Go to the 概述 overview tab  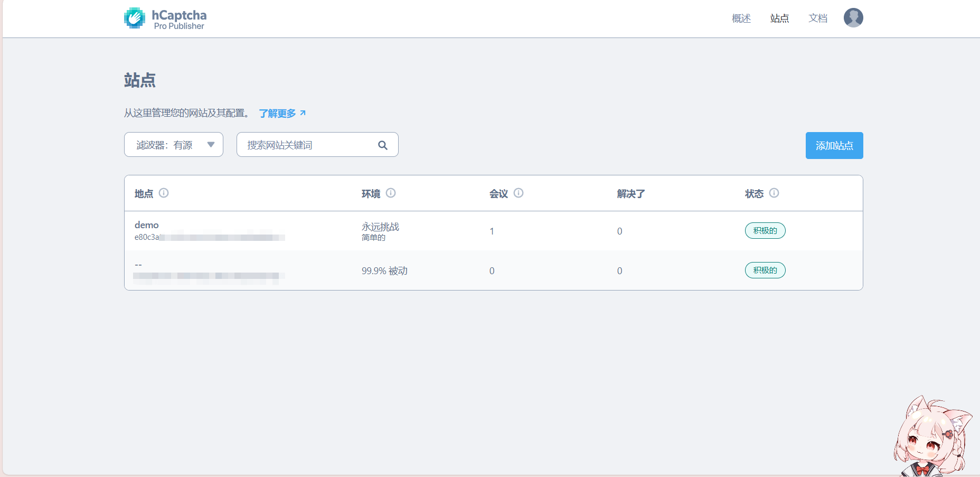(741, 18)
